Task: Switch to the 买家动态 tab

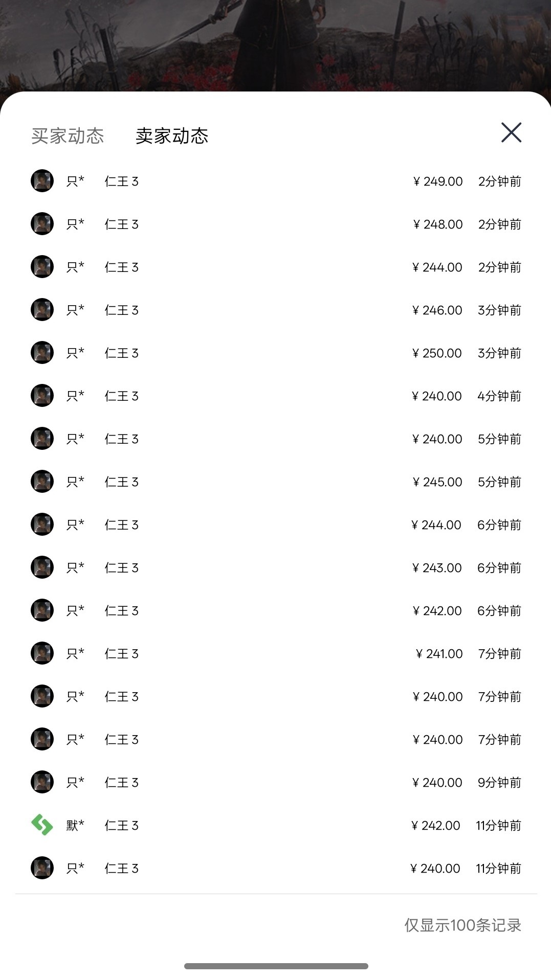Action: [x=68, y=136]
